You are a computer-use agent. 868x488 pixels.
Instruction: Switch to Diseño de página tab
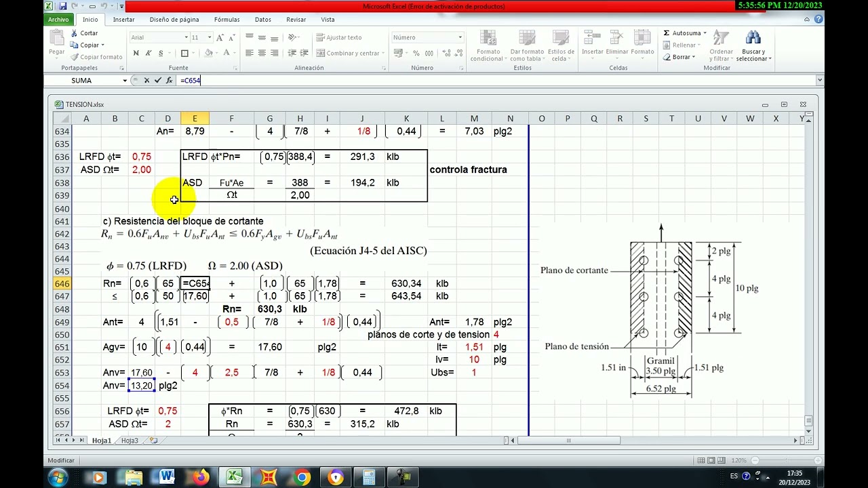(x=174, y=20)
